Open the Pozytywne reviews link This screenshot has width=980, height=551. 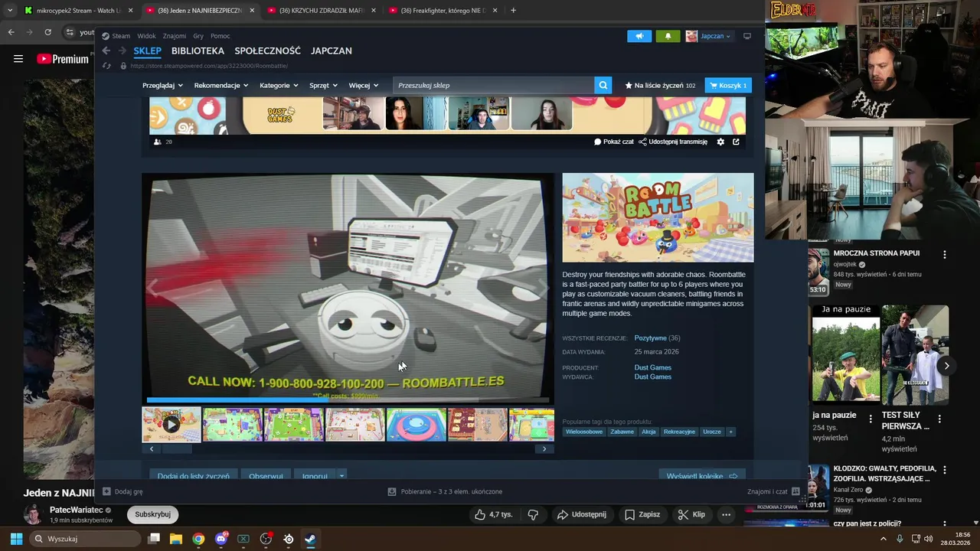[x=650, y=338]
